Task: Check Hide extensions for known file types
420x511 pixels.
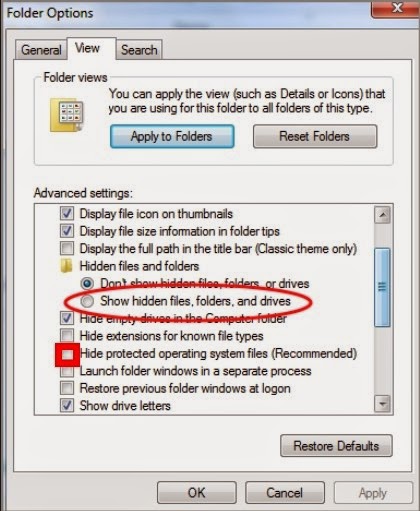Action: [67, 335]
